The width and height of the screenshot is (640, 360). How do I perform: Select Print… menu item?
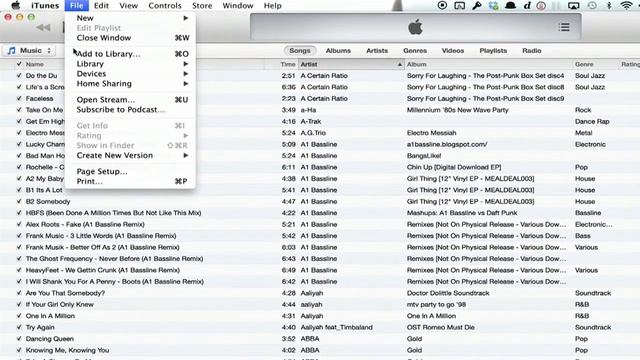(130, 181)
